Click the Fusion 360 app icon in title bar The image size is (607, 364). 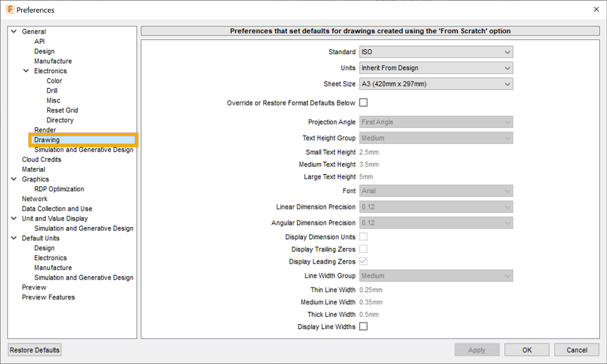coord(10,9)
